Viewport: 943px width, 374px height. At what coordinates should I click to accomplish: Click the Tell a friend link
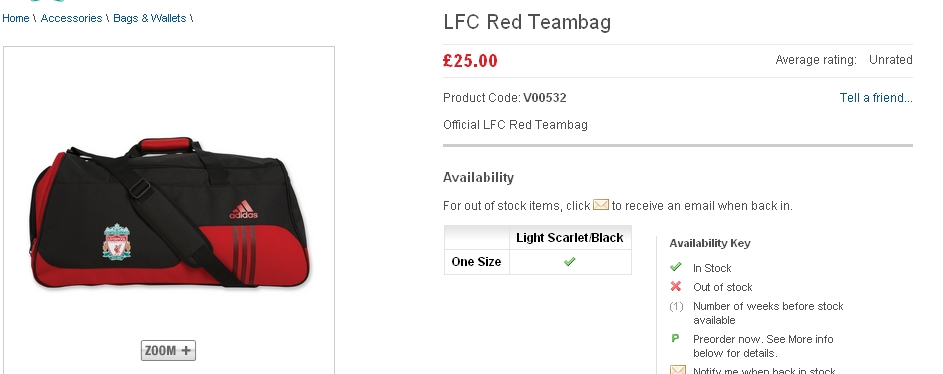pyautogui.click(x=876, y=97)
